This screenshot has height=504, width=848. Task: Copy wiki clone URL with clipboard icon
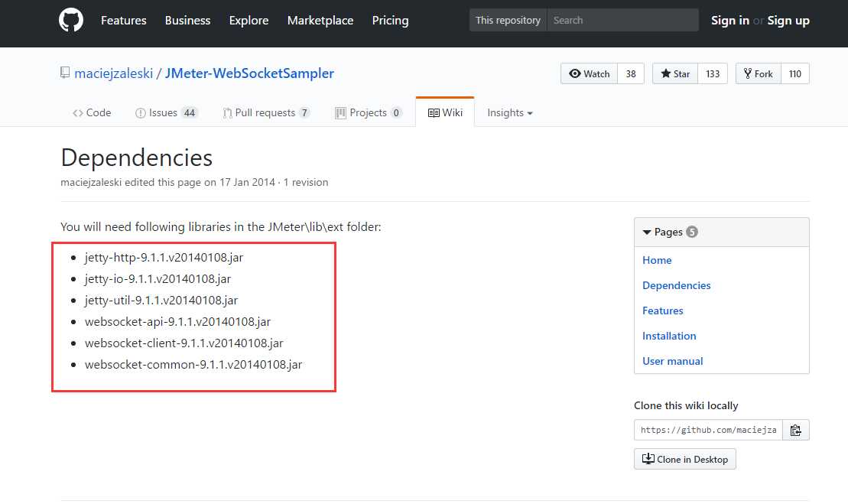795,431
